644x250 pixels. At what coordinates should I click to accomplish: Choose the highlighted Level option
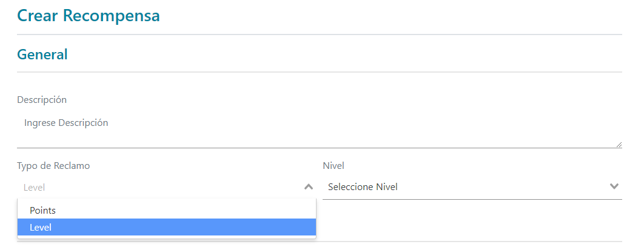coord(41,227)
